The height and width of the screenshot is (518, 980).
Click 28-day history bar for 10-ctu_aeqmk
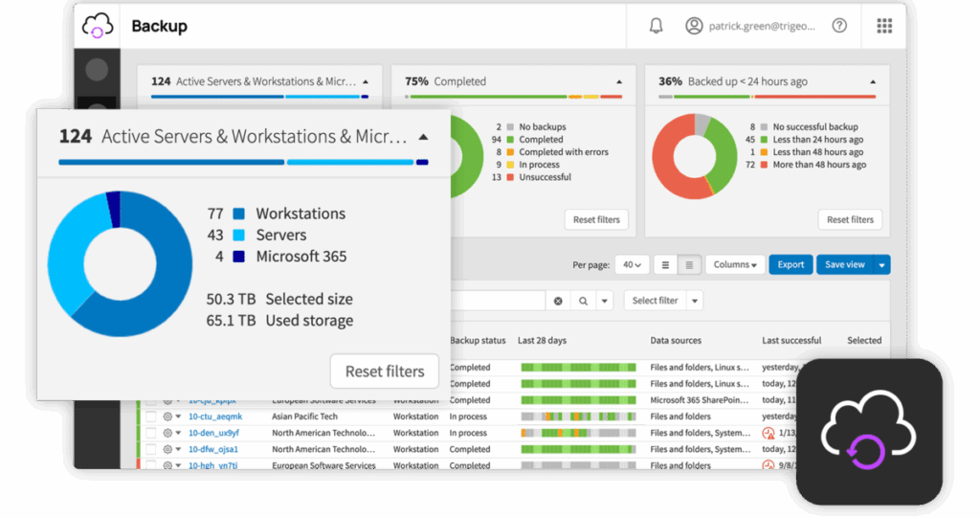click(578, 417)
